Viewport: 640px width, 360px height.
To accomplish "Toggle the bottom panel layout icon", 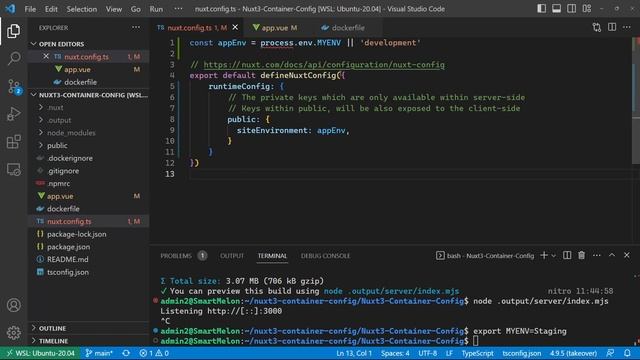I will pyautogui.click(x=556, y=9).
